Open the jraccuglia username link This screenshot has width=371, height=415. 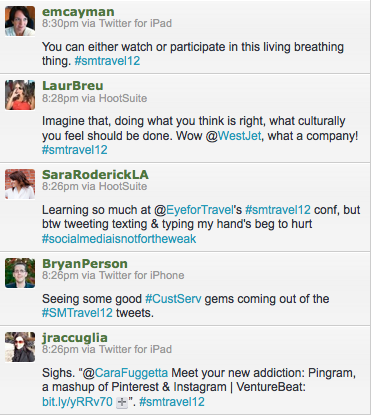pyautogui.click(x=75, y=338)
